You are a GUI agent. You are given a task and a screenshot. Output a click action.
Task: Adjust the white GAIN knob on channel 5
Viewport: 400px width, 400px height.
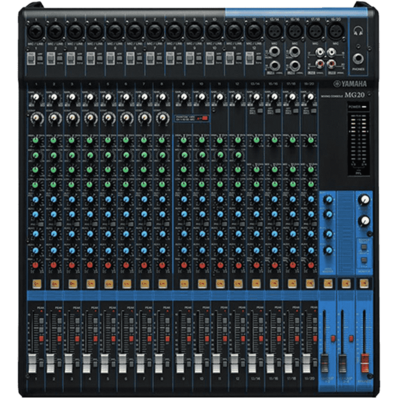tap(108, 97)
